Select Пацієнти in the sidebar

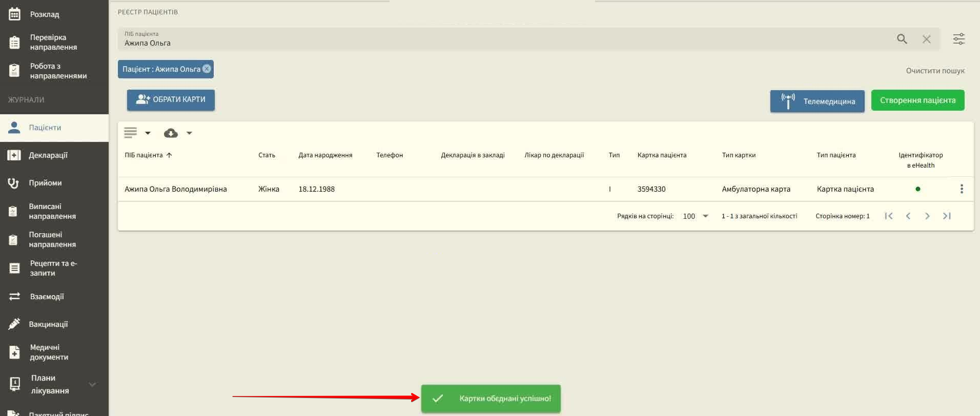[54, 128]
